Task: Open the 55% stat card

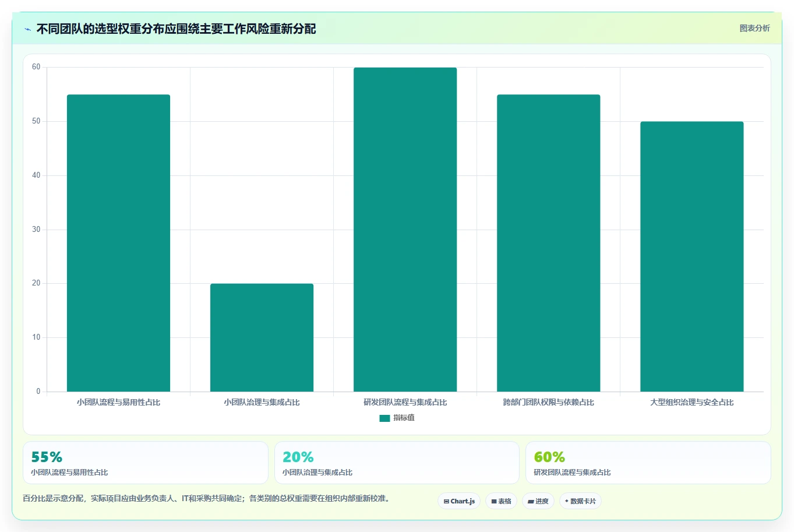Action: (146, 463)
